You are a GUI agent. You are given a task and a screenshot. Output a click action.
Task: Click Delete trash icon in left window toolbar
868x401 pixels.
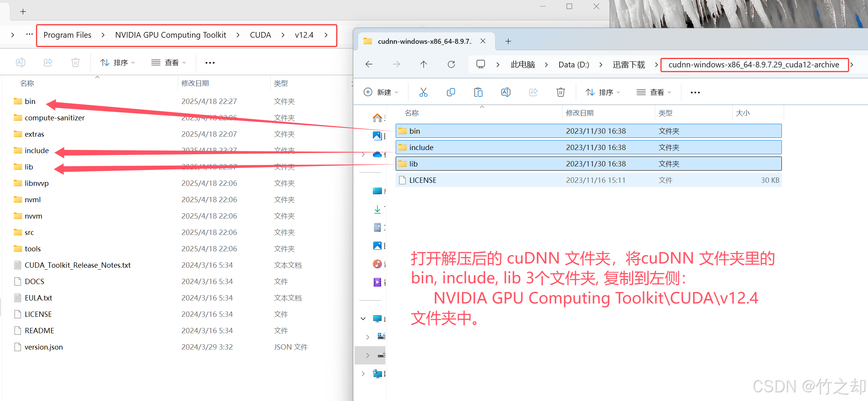75,62
